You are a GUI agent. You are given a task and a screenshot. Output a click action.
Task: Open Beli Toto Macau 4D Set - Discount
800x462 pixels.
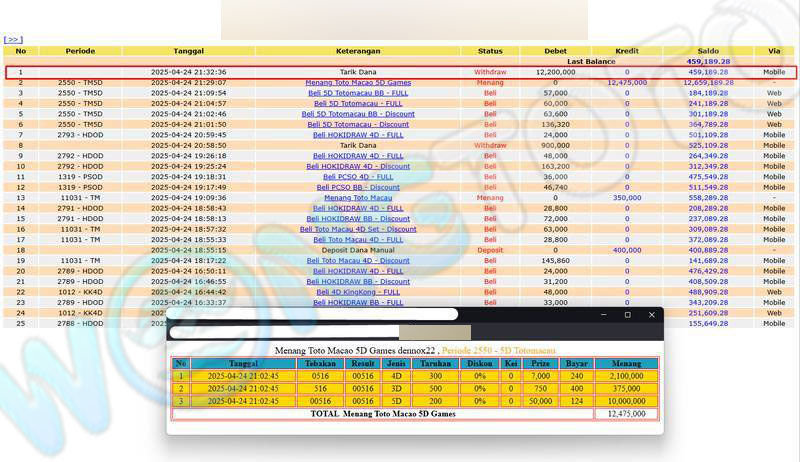pos(358,229)
